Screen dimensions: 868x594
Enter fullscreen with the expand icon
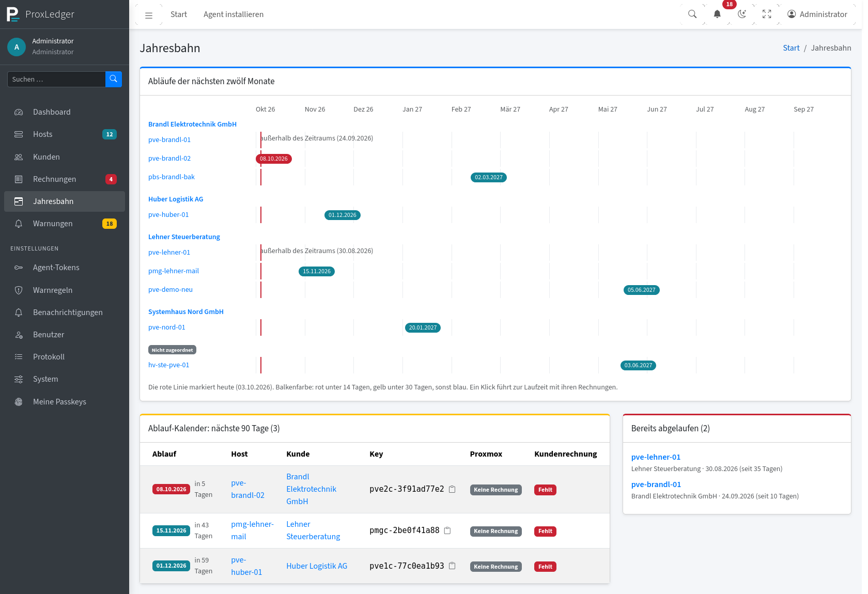(767, 14)
